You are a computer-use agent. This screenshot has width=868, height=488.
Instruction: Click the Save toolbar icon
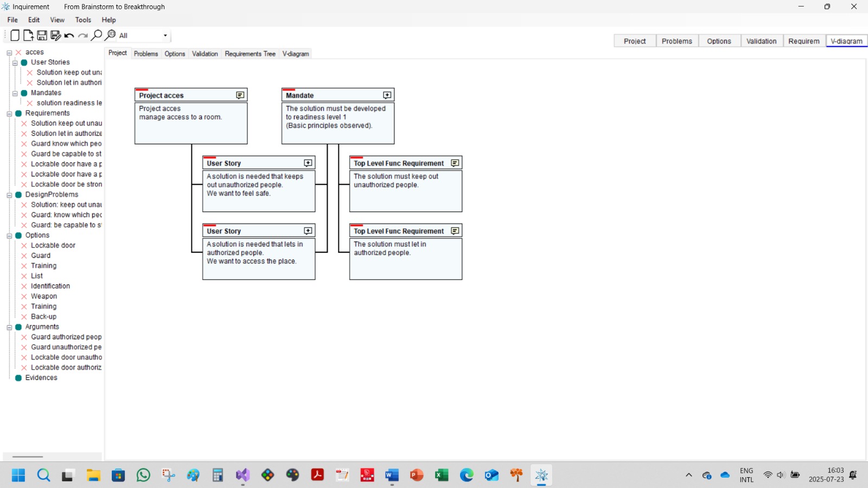pyautogui.click(x=42, y=35)
